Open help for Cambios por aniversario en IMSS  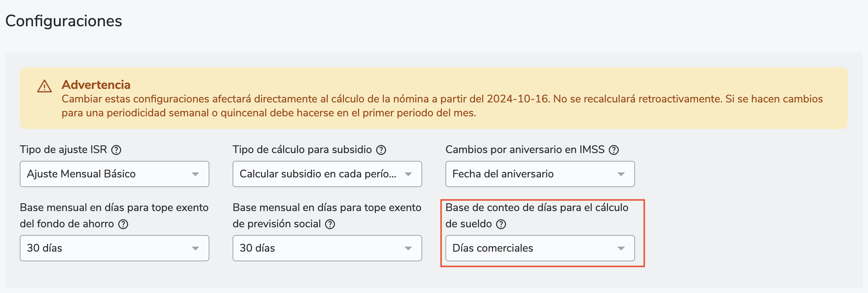(x=614, y=150)
